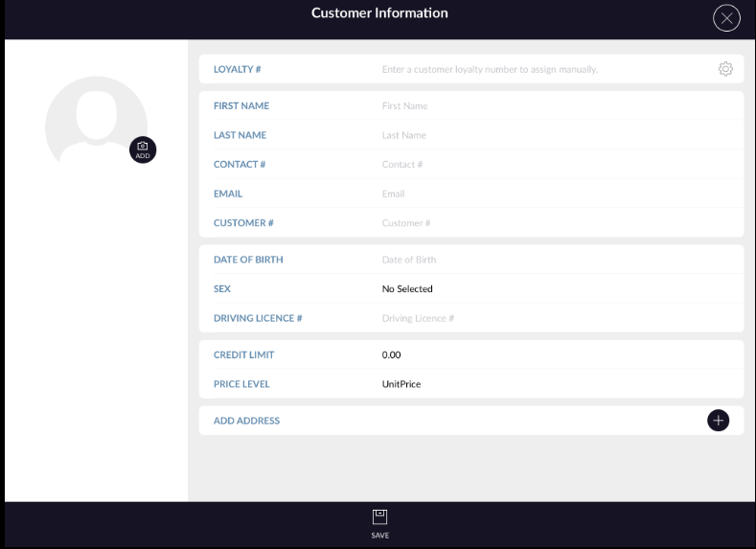This screenshot has width=756, height=549.
Task: Click the camera ADD photo icon
Action: [x=143, y=149]
